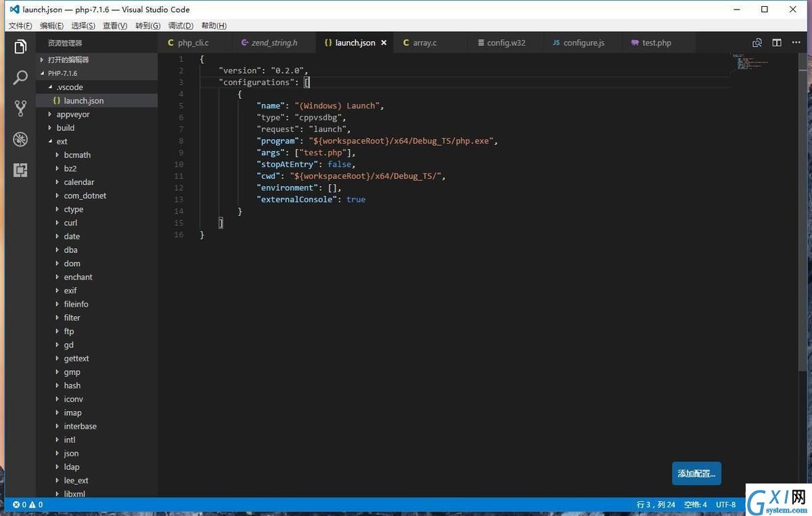This screenshot has height=516, width=812.
Task: Click the 行 3, 列 24 cursor position status
Action: [656, 504]
